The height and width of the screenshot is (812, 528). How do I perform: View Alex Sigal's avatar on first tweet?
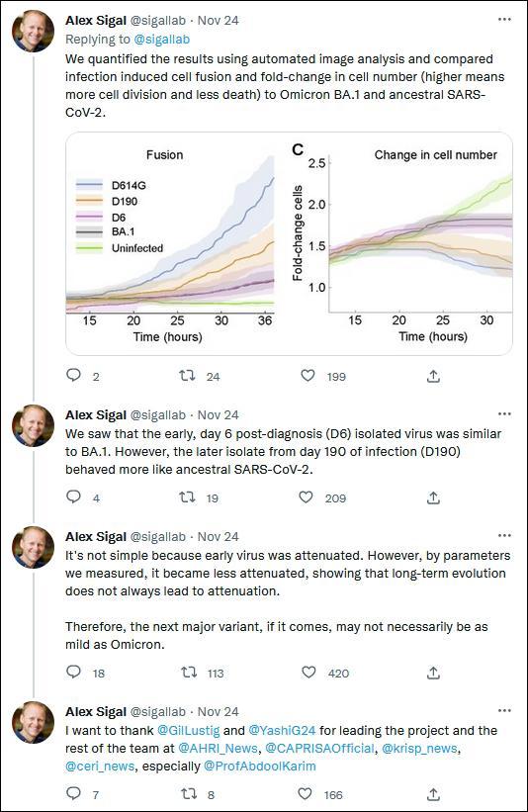pos(34,31)
